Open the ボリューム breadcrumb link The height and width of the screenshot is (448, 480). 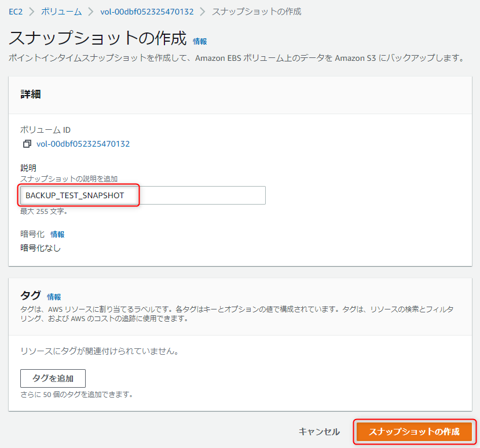(61, 12)
